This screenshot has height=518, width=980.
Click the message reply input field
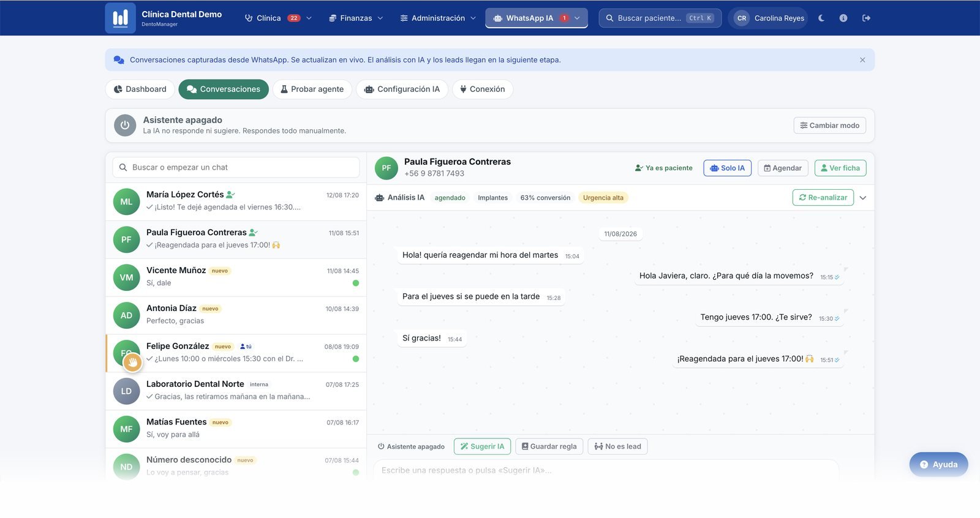click(606, 470)
